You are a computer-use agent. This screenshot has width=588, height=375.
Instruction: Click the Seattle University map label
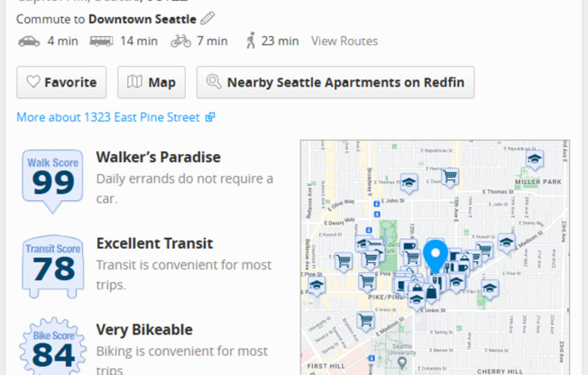pyautogui.click(x=402, y=349)
